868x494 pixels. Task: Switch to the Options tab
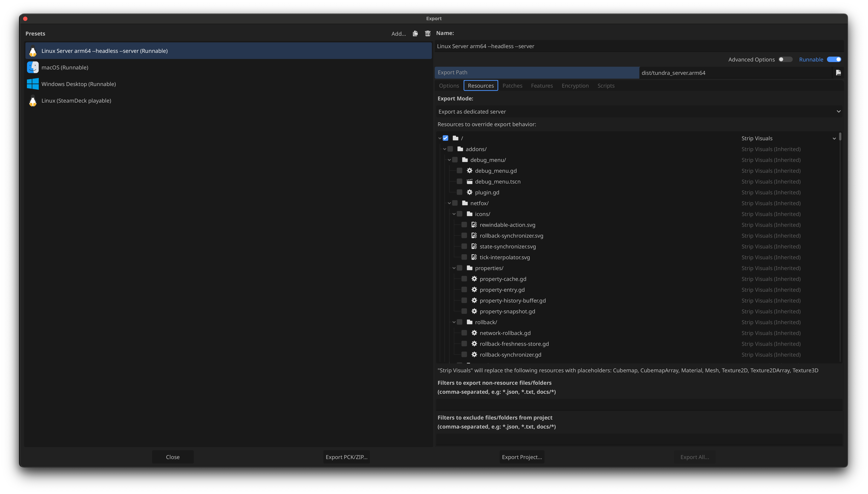coord(449,86)
